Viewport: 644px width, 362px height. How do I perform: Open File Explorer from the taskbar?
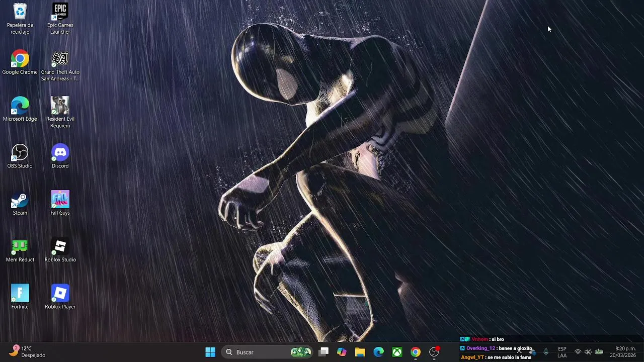tap(360, 352)
